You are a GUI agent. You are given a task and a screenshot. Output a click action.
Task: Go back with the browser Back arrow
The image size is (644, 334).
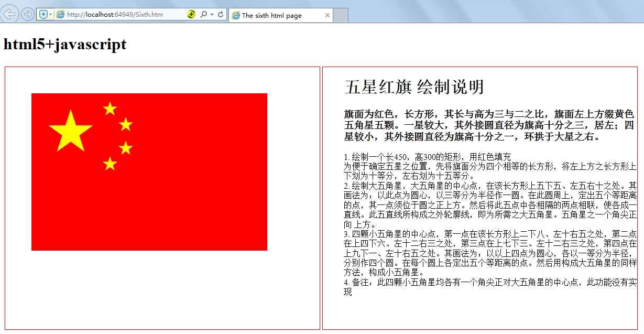pyautogui.click(x=10, y=14)
